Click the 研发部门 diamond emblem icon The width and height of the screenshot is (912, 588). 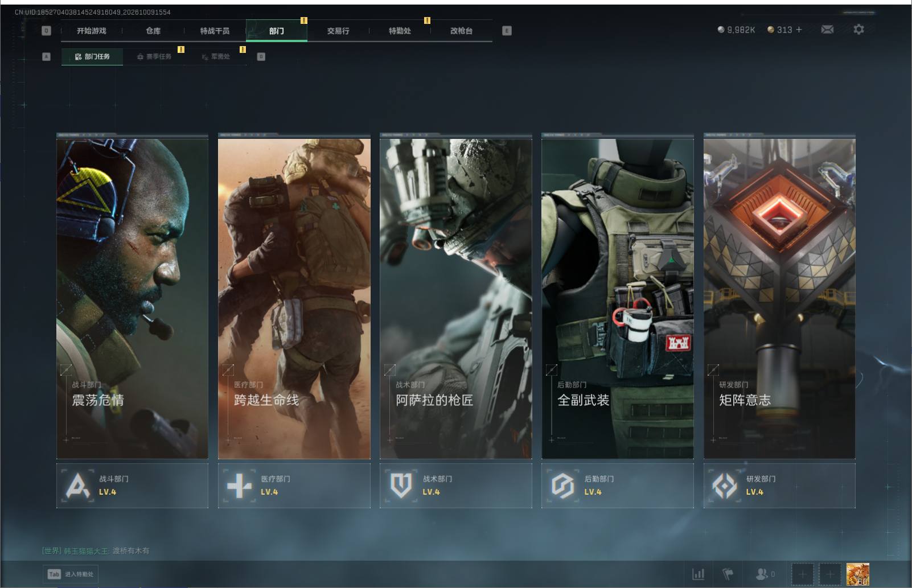pos(725,486)
